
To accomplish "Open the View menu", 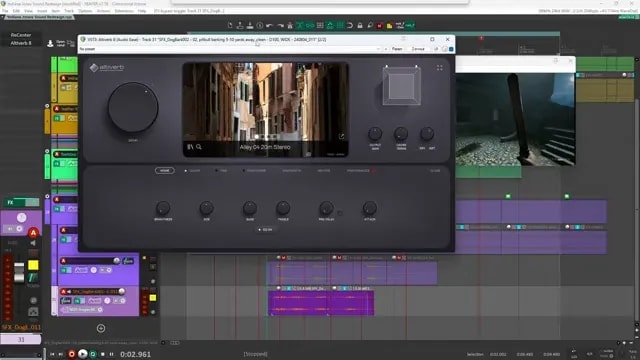I will click(28, 11).
